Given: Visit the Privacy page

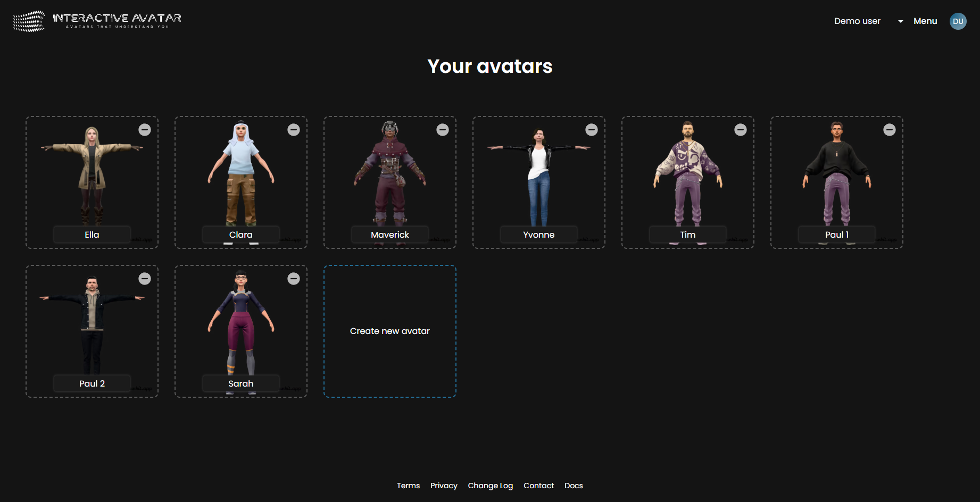Looking at the screenshot, I should (x=444, y=485).
